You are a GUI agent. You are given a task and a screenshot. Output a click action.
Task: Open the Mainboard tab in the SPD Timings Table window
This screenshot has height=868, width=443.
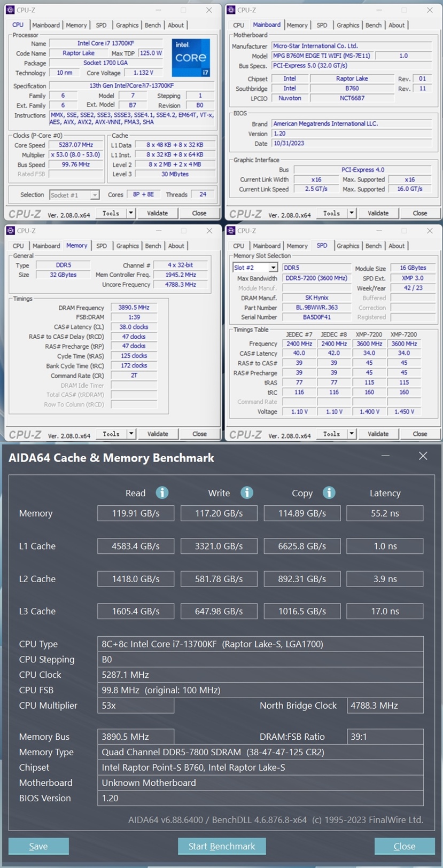[x=267, y=246]
